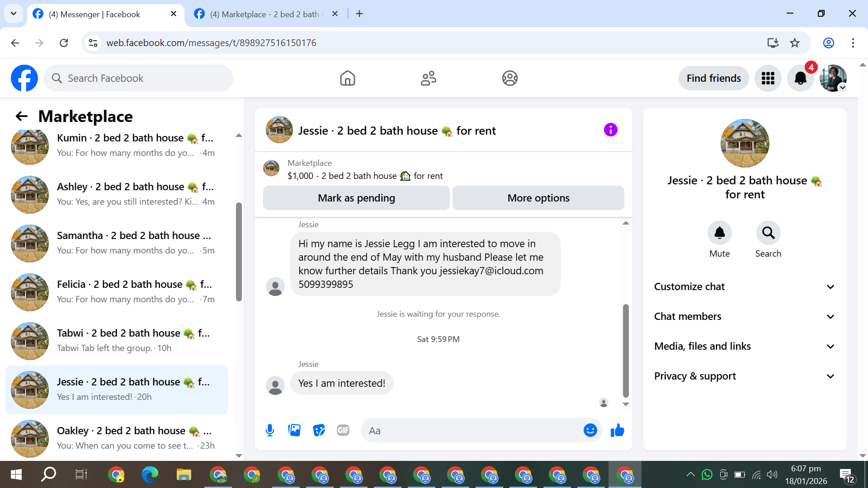Click the More options button
Viewport: 868px width, 488px height.
click(x=538, y=198)
